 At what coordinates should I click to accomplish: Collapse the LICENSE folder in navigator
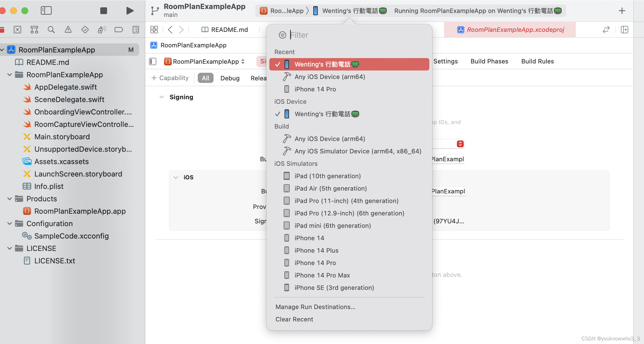coord(9,248)
